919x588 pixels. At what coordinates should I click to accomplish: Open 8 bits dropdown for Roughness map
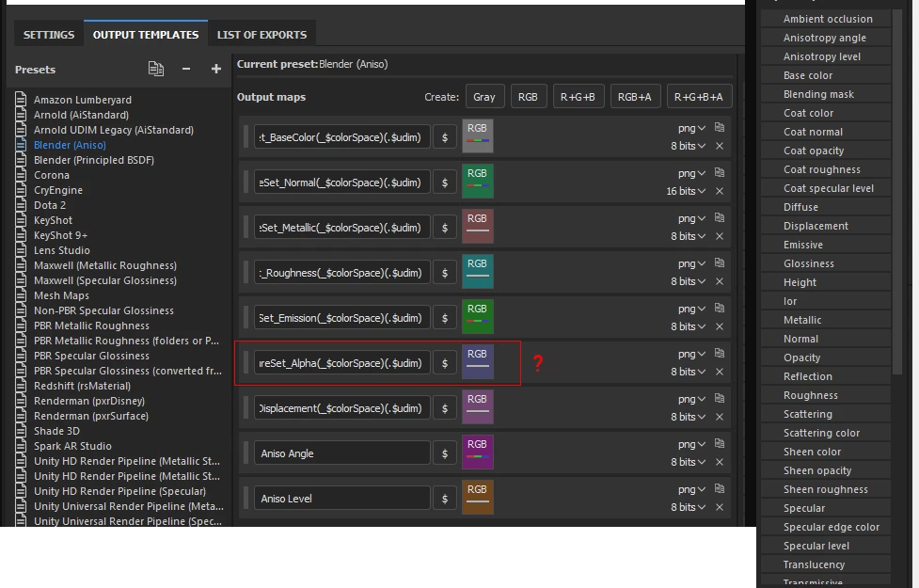[689, 281]
